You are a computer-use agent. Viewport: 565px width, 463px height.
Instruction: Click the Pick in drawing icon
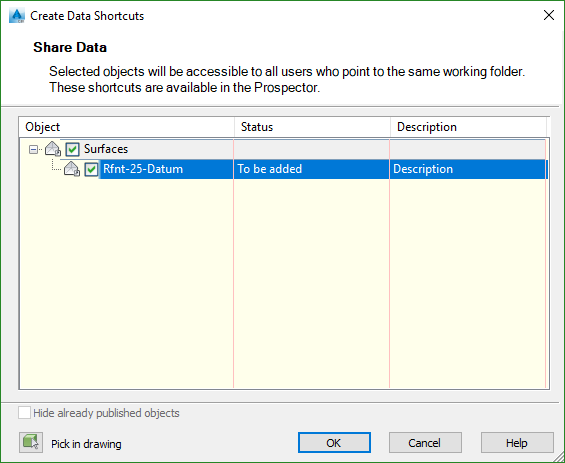pos(31,442)
